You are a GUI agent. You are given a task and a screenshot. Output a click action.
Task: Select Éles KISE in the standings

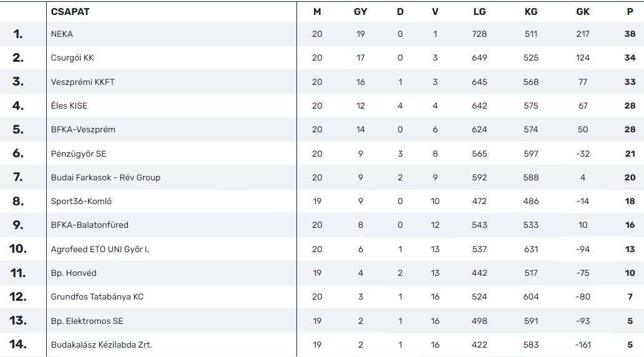[69, 105]
